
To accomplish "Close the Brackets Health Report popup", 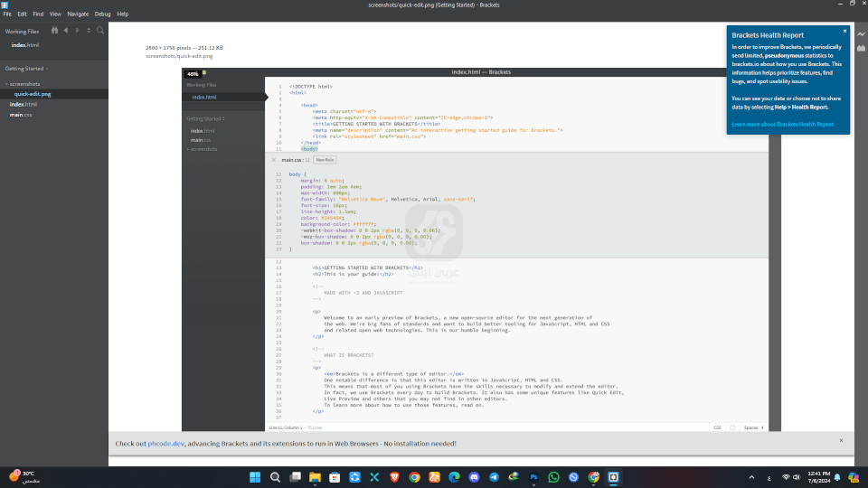I will (x=844, y=31).
